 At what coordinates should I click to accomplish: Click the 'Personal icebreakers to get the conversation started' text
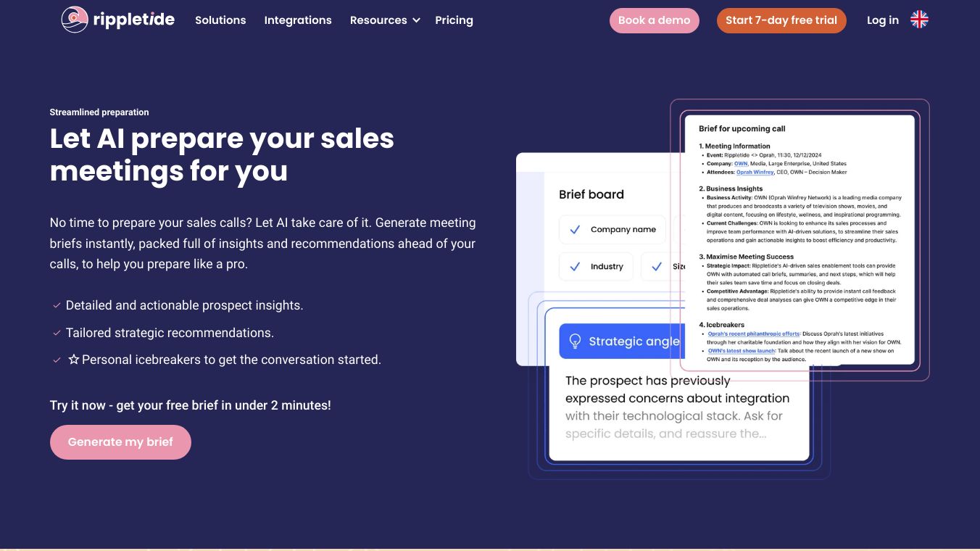231,360
